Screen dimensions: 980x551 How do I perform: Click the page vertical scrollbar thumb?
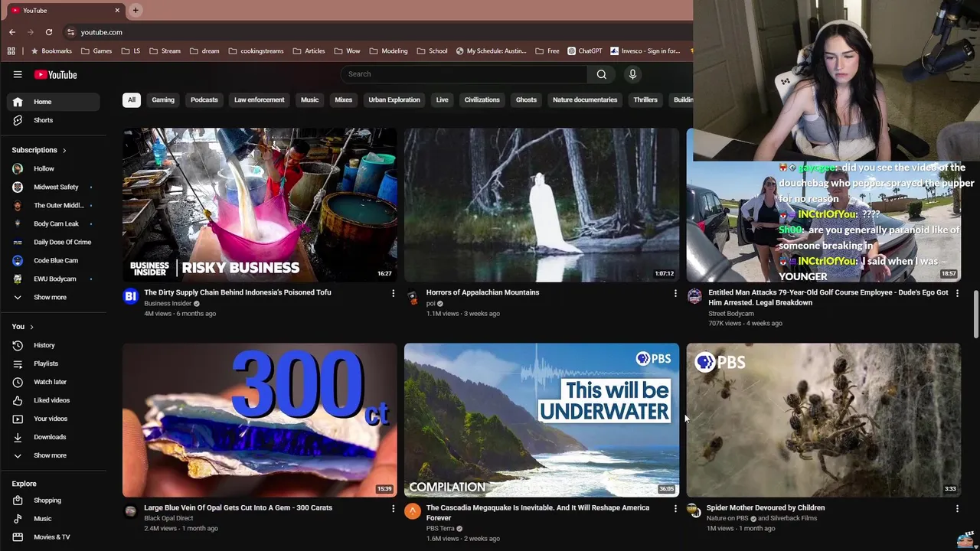coord(975,314)
